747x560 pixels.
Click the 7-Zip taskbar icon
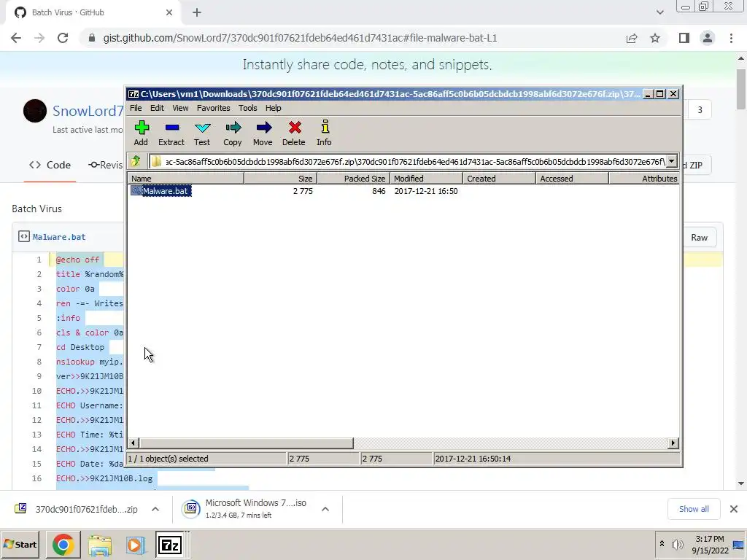tap(170, 545)
